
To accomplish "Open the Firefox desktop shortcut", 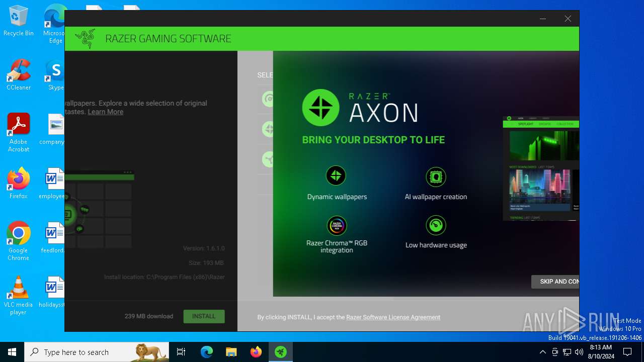I will (19, 184).
